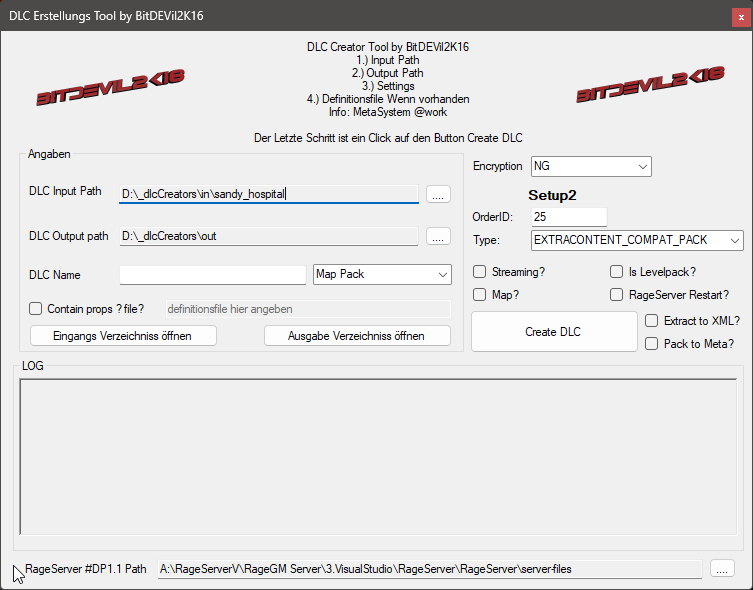Check the Contain props ? file? box

click(x=36, y=309)
